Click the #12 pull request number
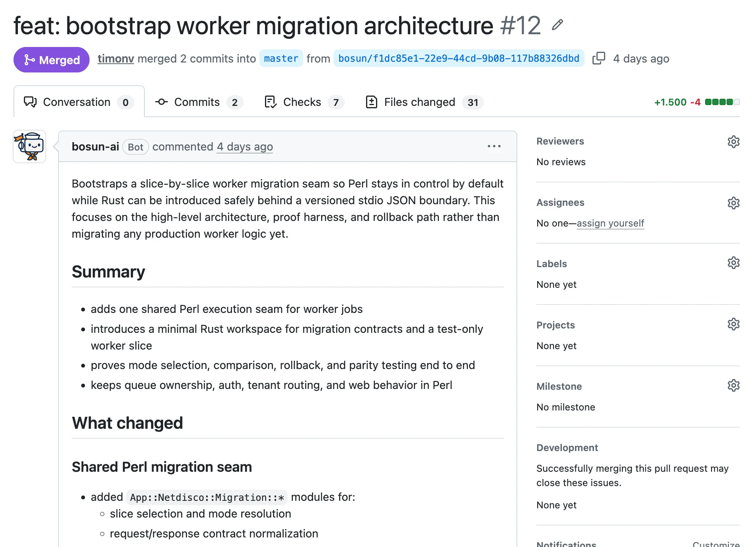The height and width of the screenshot is (547, 756). (520, 25)
